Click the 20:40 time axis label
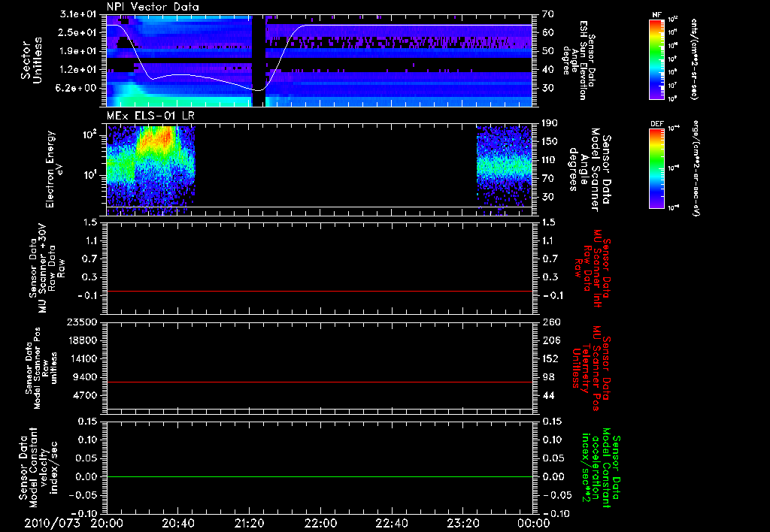 pos(177,523)
